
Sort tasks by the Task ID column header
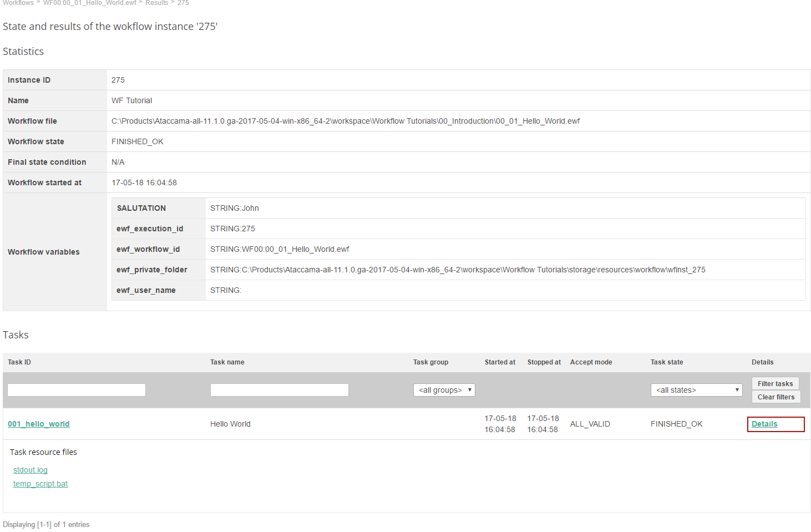[x=19, y=362]
